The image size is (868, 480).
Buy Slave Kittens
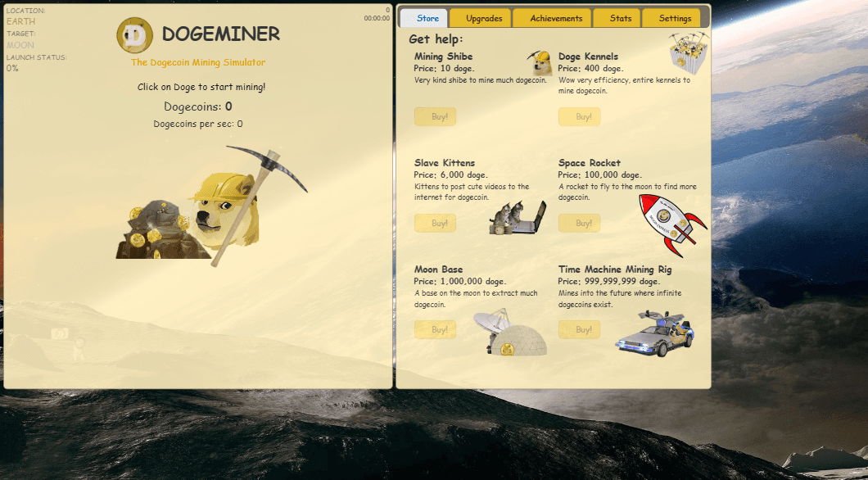[435, 223]
